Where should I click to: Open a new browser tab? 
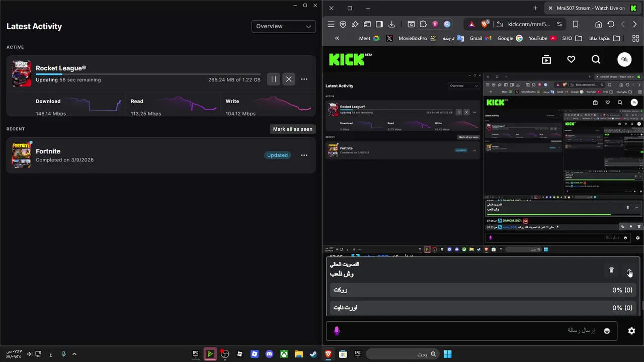535,8
